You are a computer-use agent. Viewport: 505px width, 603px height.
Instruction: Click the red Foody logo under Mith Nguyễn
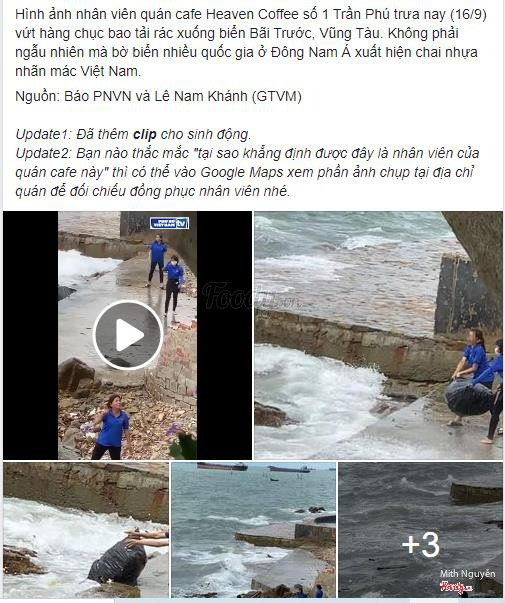coord(456,587)
